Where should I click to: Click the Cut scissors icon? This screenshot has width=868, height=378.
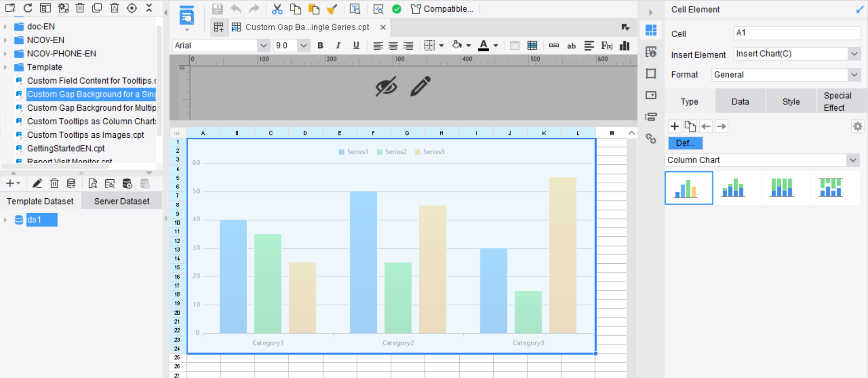point(277,9)
